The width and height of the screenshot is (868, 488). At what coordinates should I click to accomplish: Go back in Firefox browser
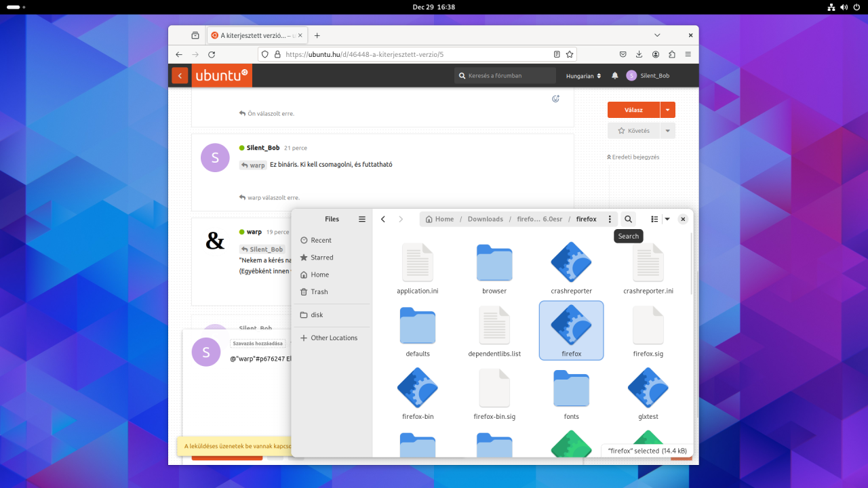pyautogui.click(x=179, y=54)
